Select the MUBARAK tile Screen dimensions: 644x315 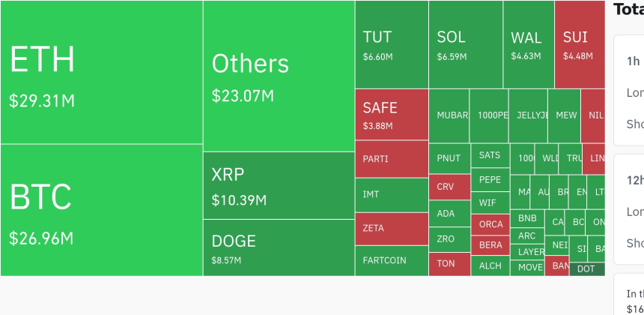click(x=449, y=115)
